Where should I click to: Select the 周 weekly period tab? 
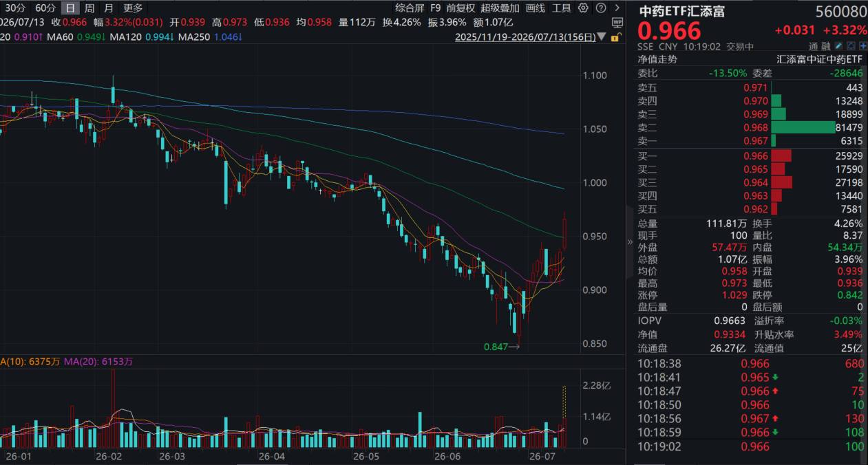tap(89, 8)
